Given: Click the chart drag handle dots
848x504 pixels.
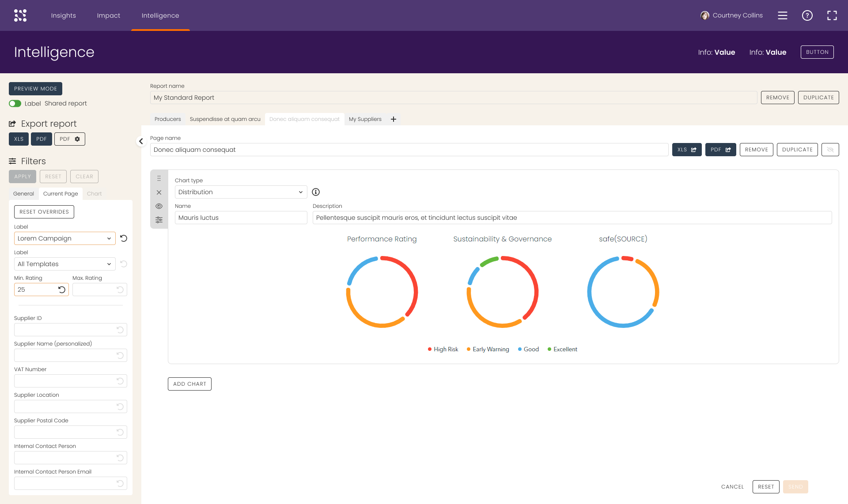Looking at the screenshot, I should (x=159, y=178).
